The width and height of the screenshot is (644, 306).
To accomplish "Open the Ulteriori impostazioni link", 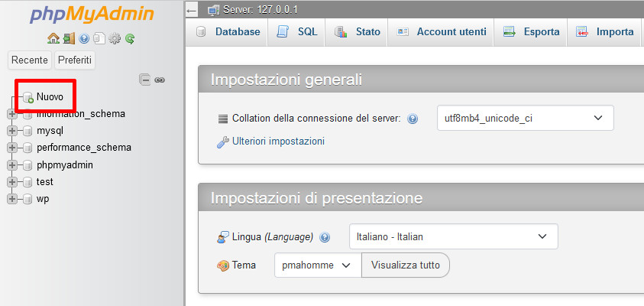I will tap(279, 142).
